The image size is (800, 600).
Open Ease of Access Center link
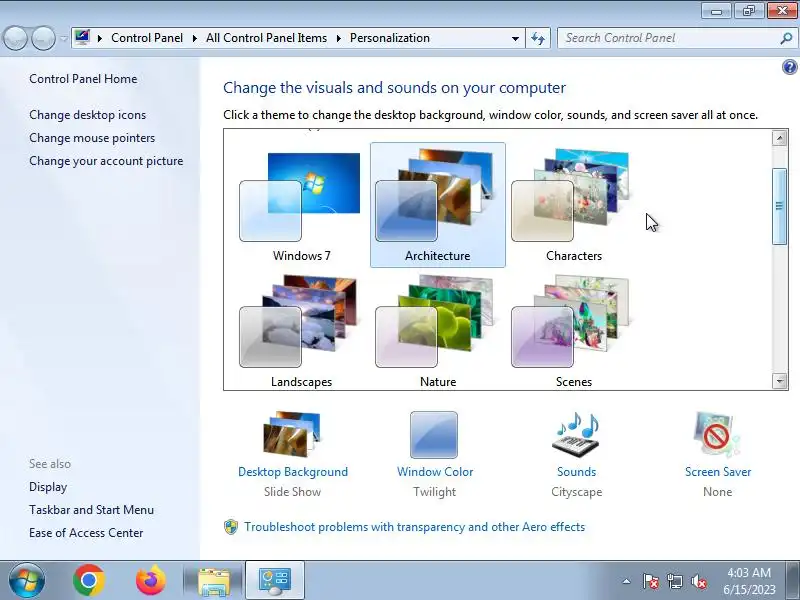pyautogui.click(x=86, y=533)
